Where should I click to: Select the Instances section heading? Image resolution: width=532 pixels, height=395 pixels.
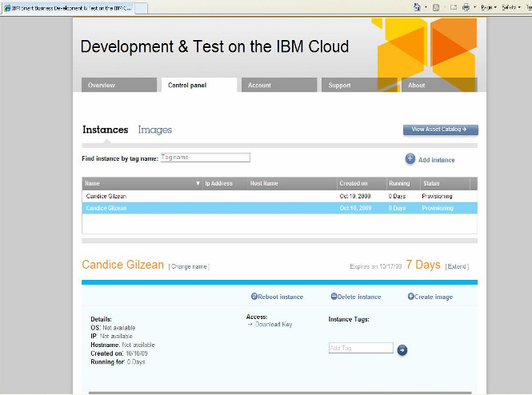click(x=106, y=130)
